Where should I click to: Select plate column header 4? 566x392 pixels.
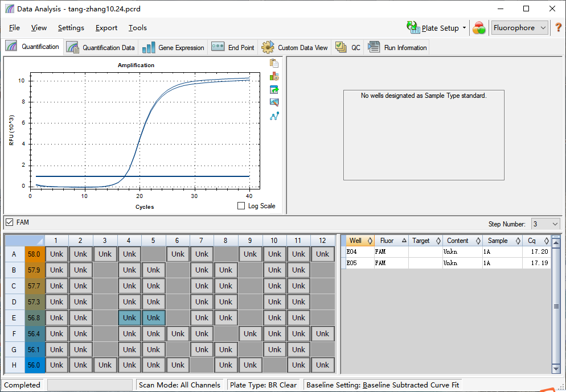point(129,241)
